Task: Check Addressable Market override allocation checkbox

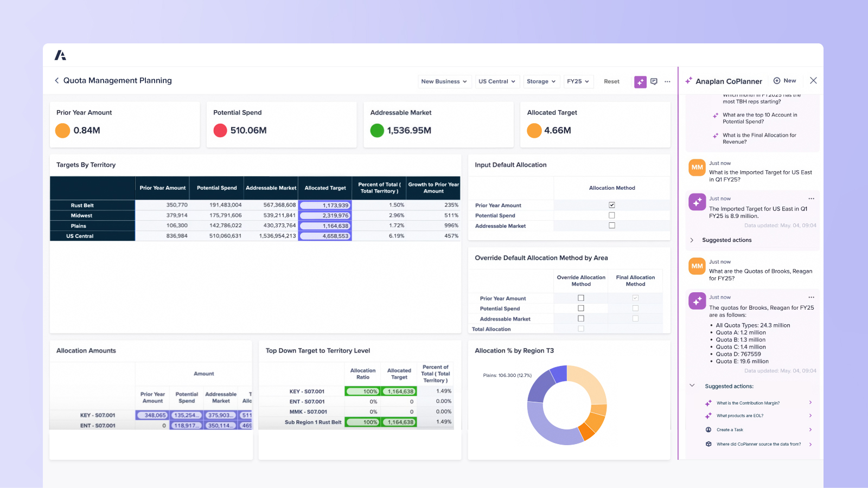Action: point(581,318)
